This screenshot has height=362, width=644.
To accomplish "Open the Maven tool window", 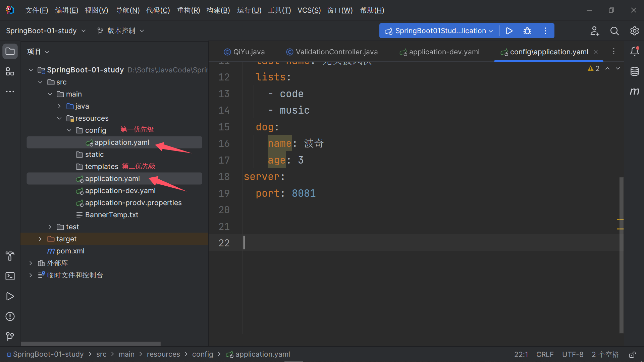I will 634,91.
